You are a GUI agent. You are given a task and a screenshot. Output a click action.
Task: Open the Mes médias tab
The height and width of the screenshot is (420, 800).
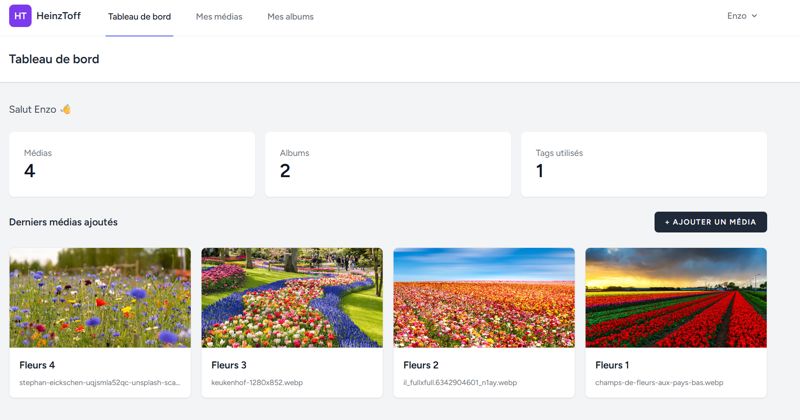[219, 16]
